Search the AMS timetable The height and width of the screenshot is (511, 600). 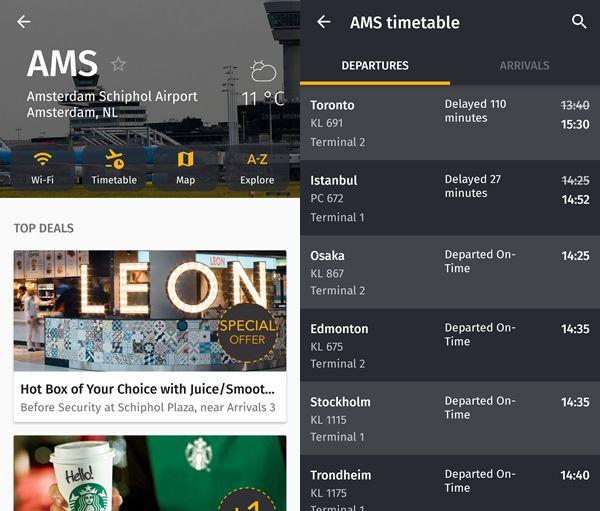pos(579,22)
